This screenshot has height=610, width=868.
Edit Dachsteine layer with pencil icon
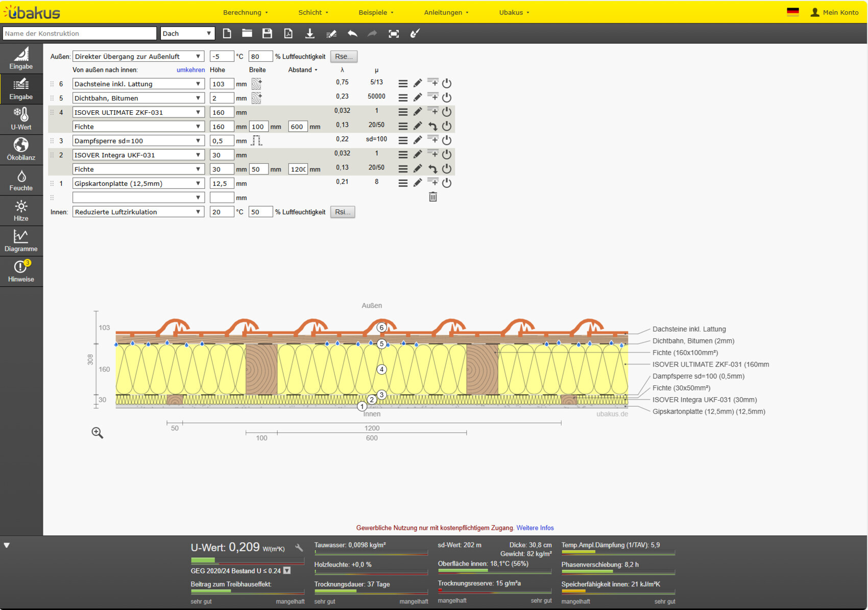(418, 83)
